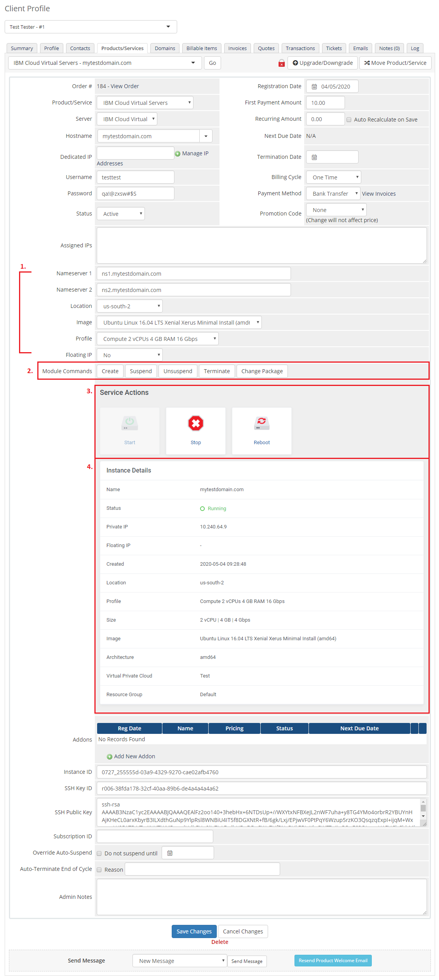Check the Auto-Terminate Reason checkbox

tap(99, 870)
